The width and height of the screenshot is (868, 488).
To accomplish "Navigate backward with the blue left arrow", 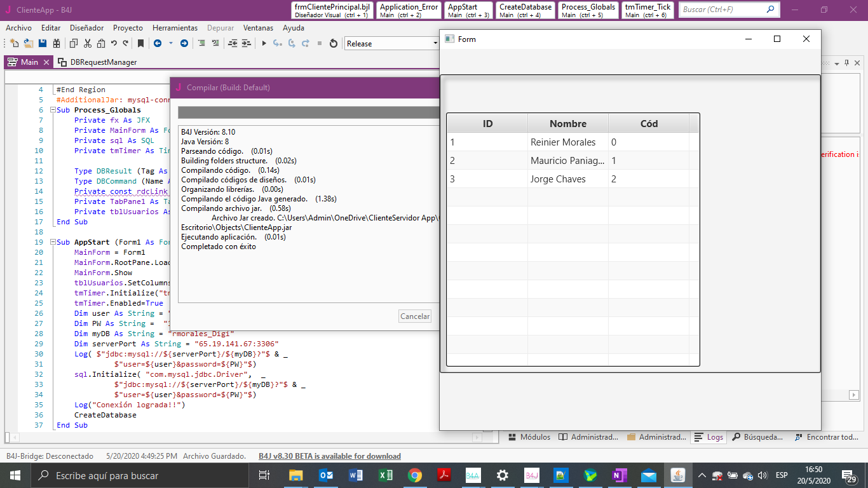I will (x=157, y=43).
